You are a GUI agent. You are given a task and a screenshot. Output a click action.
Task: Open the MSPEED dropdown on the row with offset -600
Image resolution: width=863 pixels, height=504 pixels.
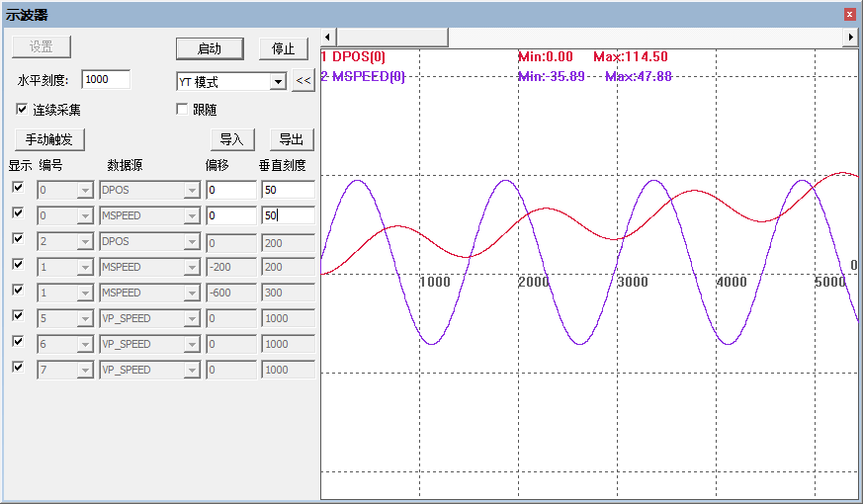[192, 294]
